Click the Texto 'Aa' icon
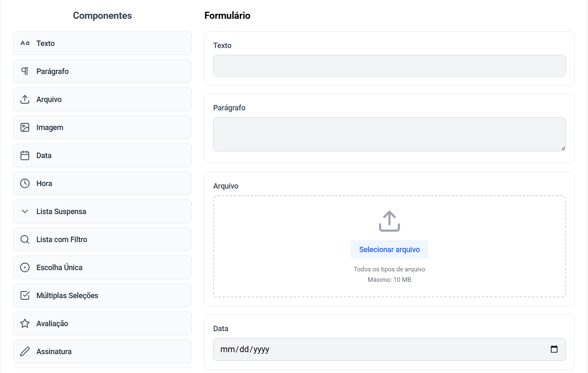Image resolution: width=588 pixels, height=373 pixels. 25,43
